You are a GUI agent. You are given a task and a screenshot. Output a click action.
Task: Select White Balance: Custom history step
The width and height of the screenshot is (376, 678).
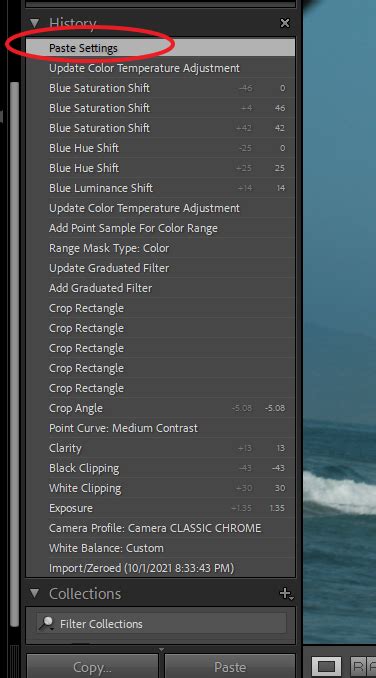[x=161, y=548]
